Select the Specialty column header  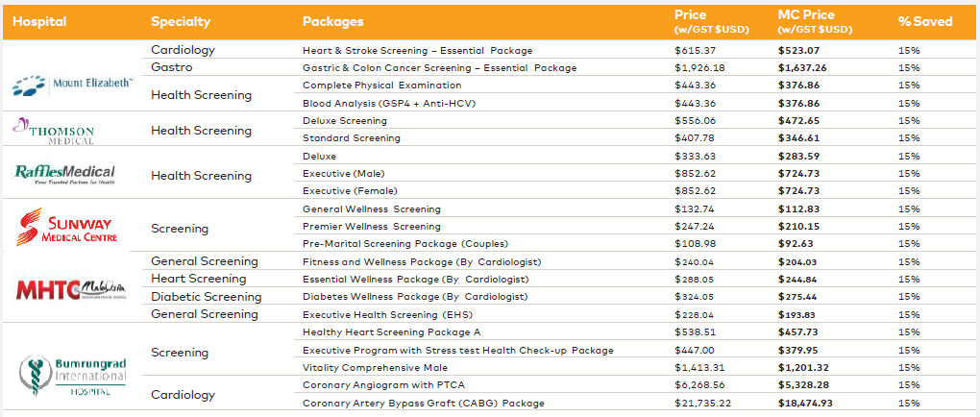click(x=181, y=21)
